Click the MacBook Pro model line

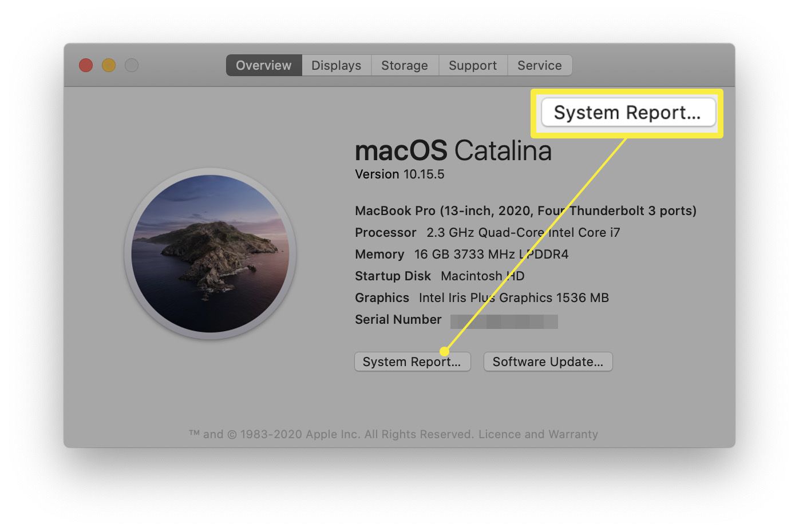click(525, 211)
